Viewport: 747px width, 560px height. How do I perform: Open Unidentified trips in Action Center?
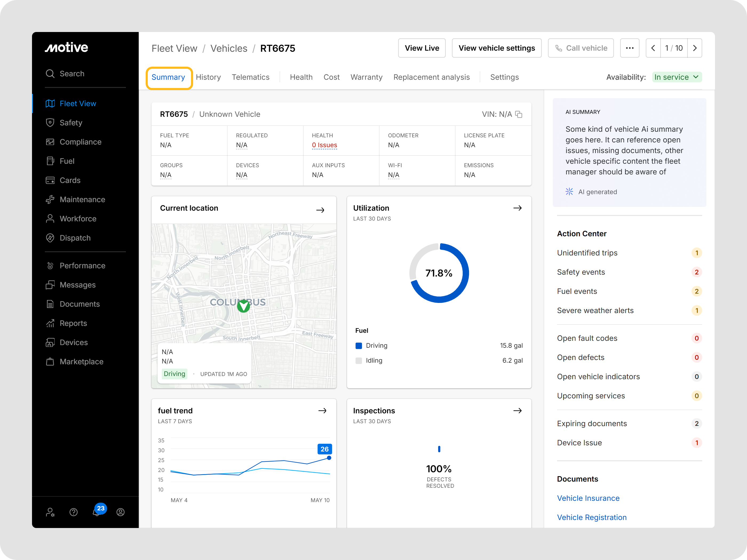629,253
